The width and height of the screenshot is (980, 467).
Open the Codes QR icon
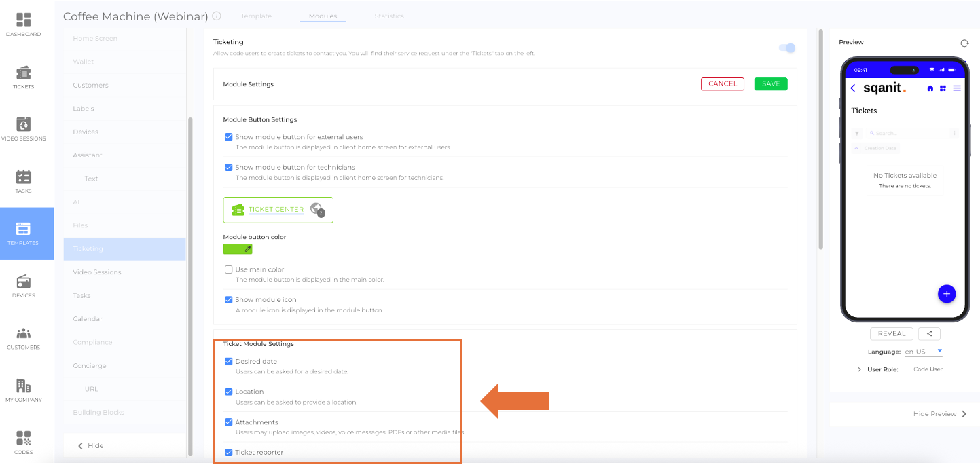(24, 438)
